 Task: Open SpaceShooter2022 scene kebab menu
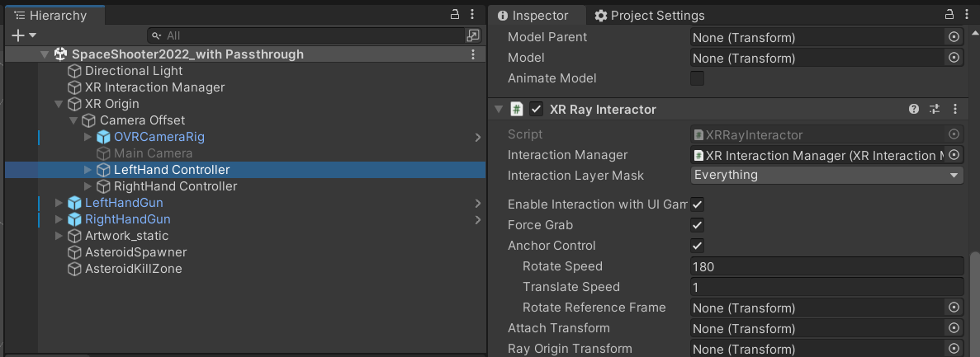point(473,54)
